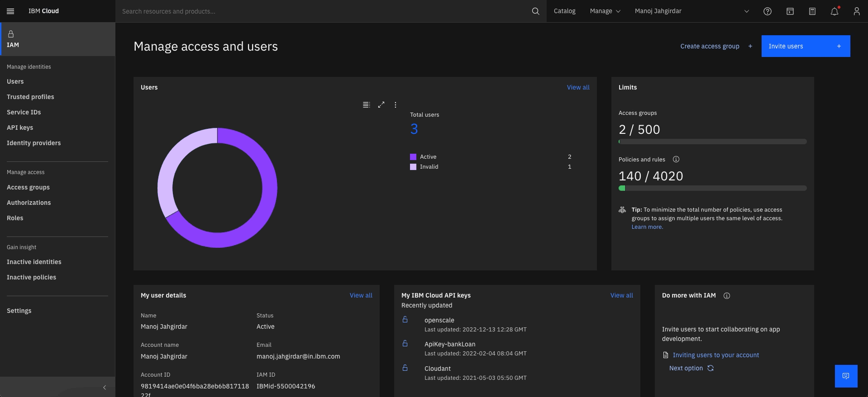The width and height of the screenshot is (868, 397).
Task: Navigate to API keys
Action: click(20, 128)
